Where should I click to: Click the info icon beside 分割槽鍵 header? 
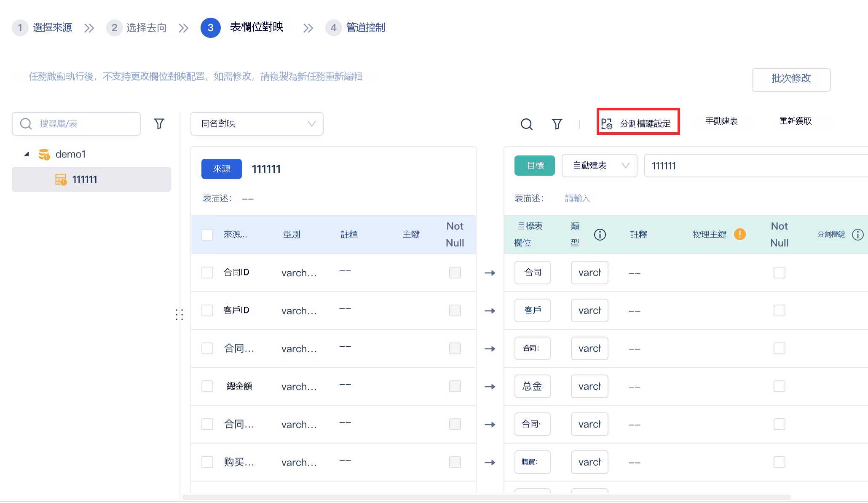pyautogui.click(x=857, y=235)
